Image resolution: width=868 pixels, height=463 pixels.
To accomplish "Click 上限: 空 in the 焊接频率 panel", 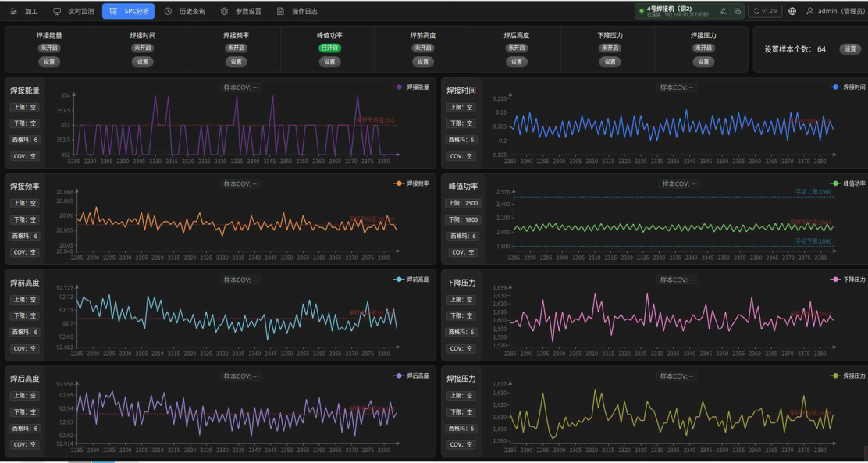I will pos(25,203).
